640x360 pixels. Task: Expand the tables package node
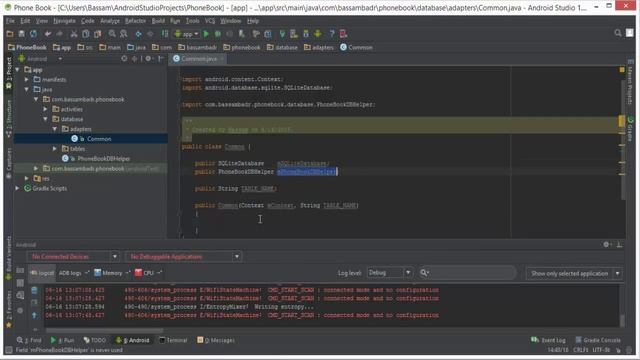tap(55, 149)
